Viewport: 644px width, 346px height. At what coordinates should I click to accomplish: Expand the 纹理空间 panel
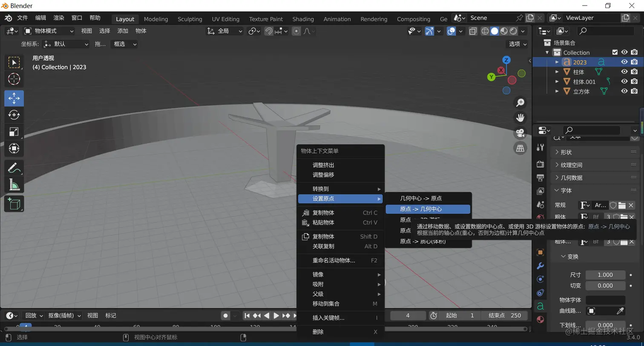(595, 165)
